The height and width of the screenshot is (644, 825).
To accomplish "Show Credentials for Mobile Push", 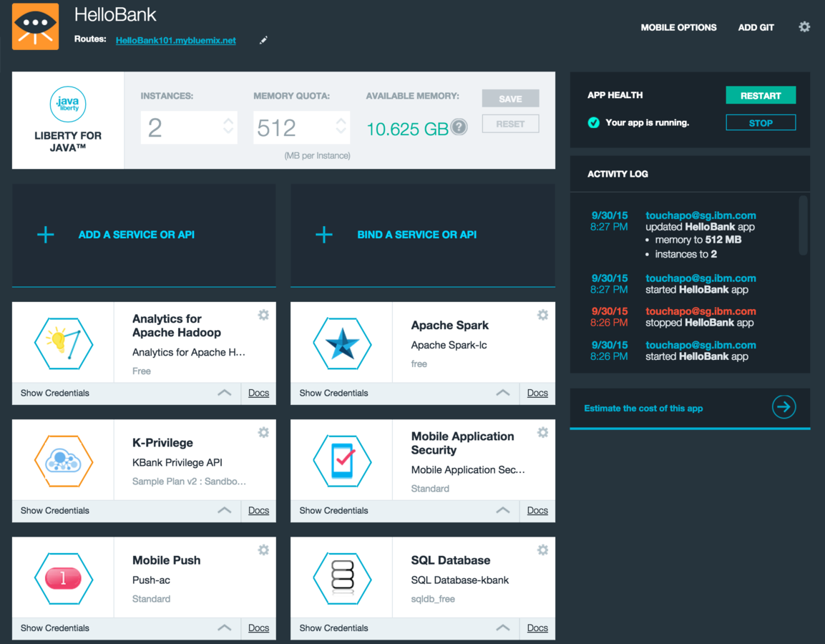I will pyautogui.click(x=54, y=628).
